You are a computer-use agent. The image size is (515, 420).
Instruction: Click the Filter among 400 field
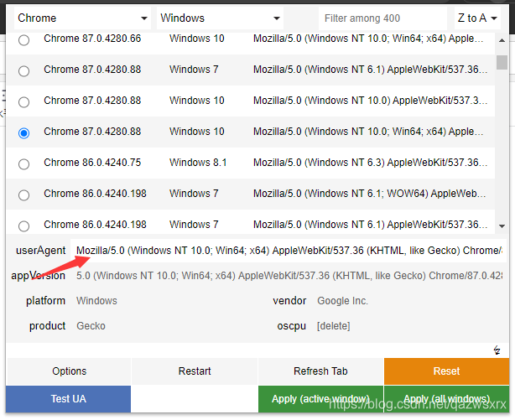[382, 18]
